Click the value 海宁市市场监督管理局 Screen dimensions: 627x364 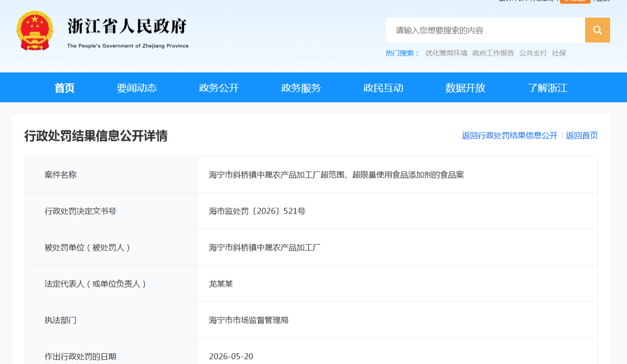249,320
